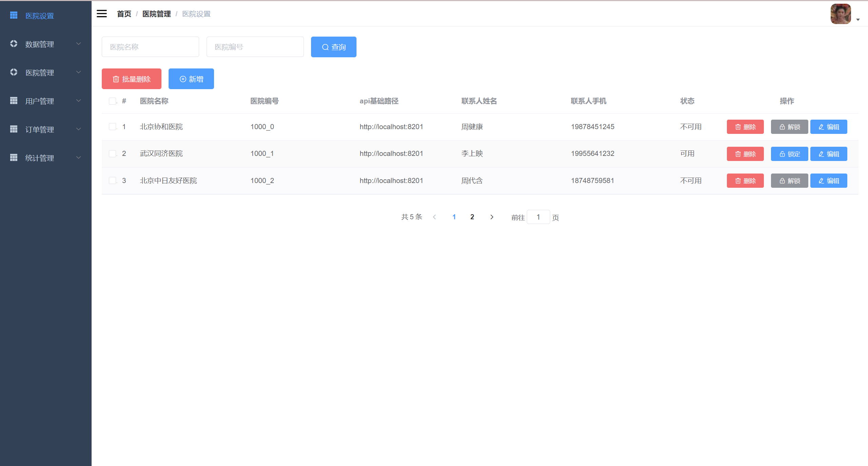Image resolution: width=868 pixels, height=466 pixels.
Task: Go to next page arrow
Action: (x=492, y=217)
